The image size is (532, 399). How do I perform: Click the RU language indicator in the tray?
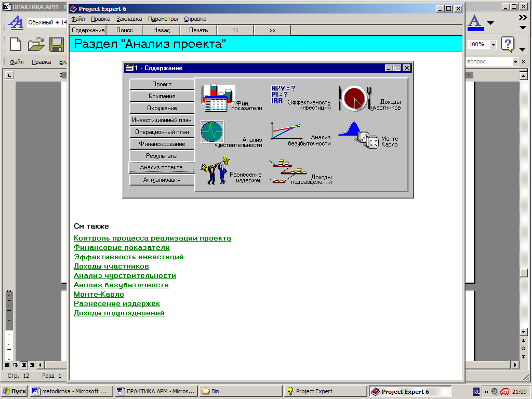point(476,392)
